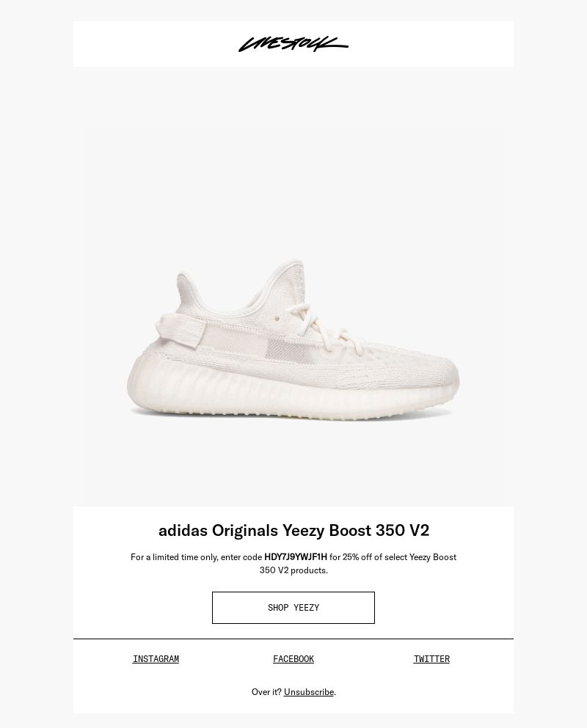Screen dimensions: 587x728
Task: Click the '350 V2 products.' text line
Action: point(293,570)
